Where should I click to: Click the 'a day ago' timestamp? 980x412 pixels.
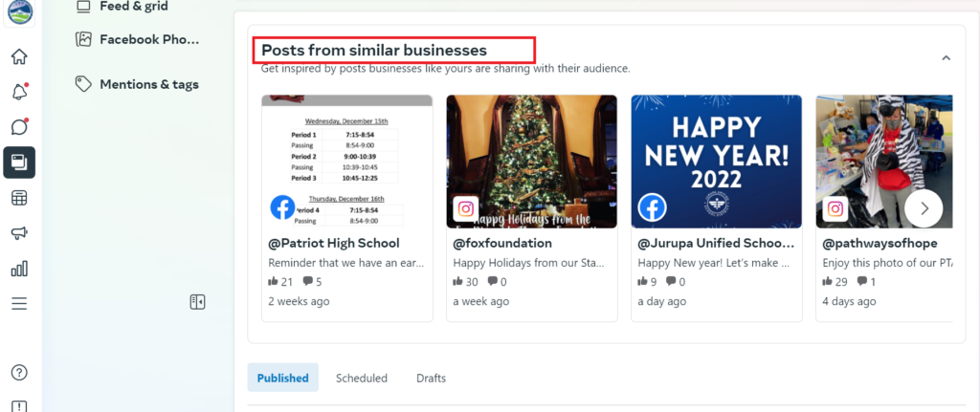pos(662,301)
